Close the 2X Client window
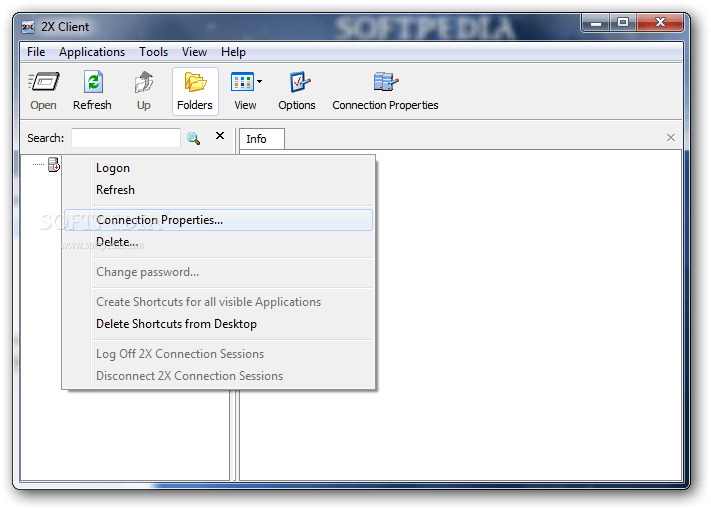711x510 pixels. click(660, 23)
